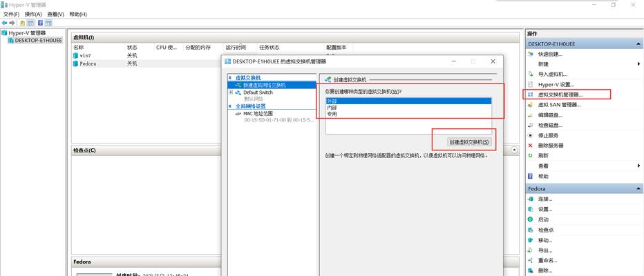Click the Forward arrow in the toolbar
The height and width of the screenshot is (276, 644).
(12, 23)
